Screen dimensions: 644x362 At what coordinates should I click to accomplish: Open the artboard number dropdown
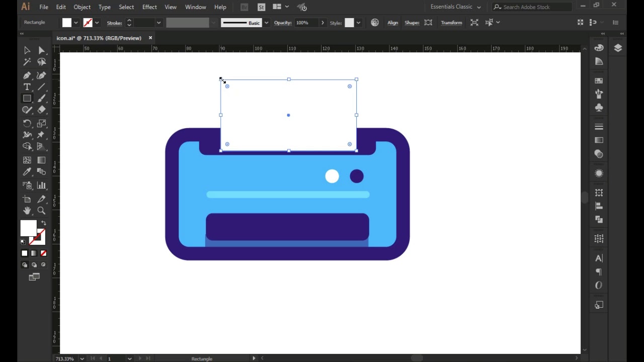(x=130, y=358)
